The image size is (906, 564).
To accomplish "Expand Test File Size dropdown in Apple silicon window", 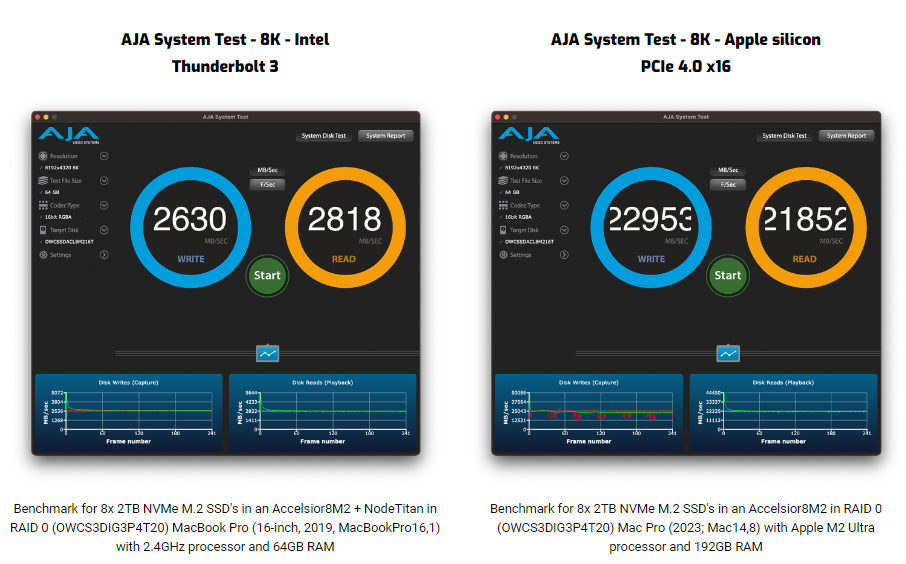I will click(565, 180).
